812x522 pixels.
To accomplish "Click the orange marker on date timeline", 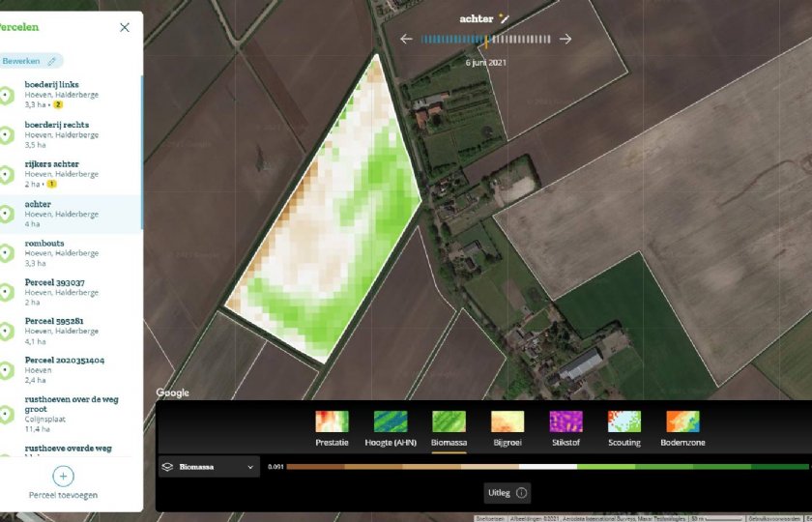I will pos(486,40).
